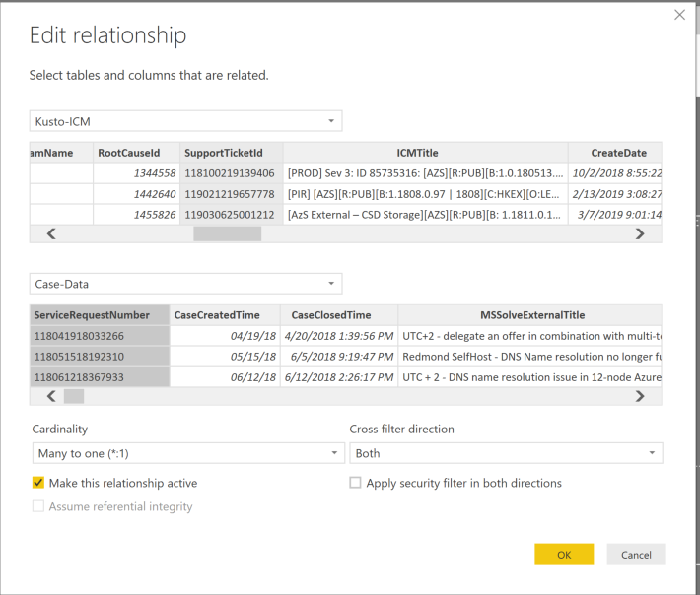Image resolution: width=700 pixels, height=595 pixels.
Task: Click cell 6/12/2018 2:26:17 PM
Action: tap(339, 377)
